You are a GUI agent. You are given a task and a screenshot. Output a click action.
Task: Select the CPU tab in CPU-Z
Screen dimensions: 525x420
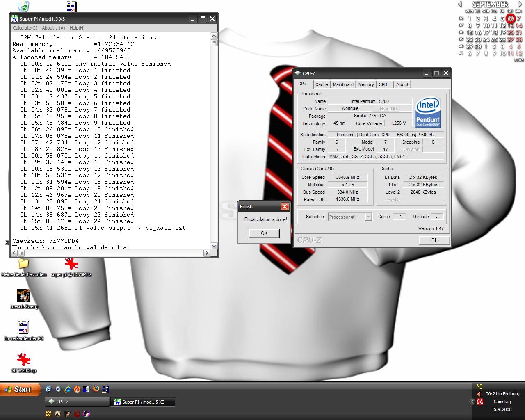click(302, 84)
